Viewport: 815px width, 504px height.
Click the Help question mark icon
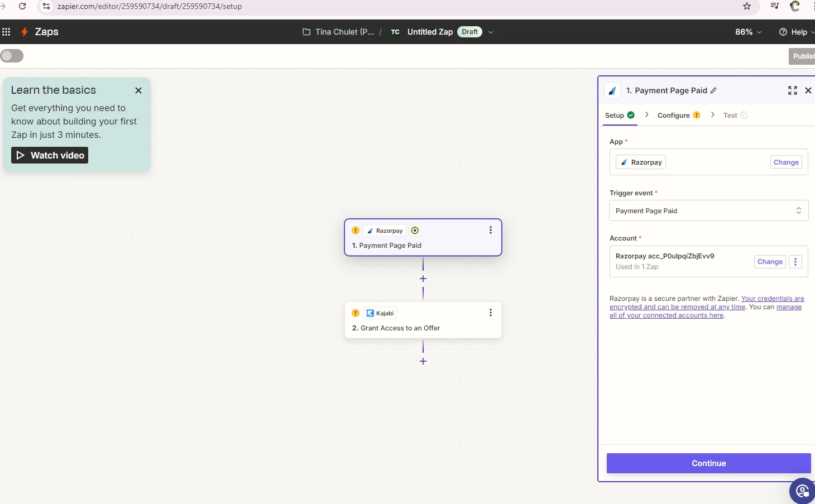pos(783,32)
